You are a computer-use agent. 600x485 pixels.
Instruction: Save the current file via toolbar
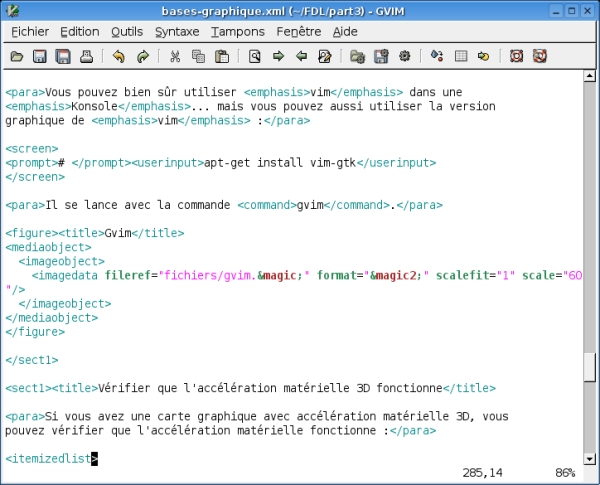point(40,56)
